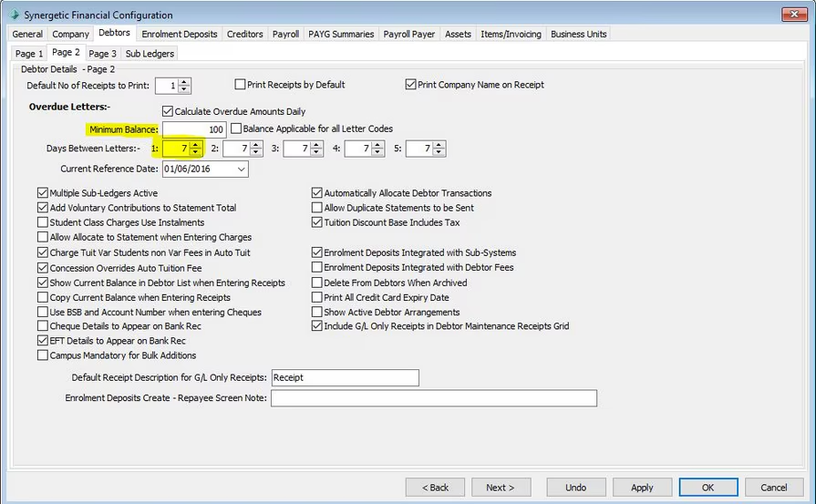
Task: Open the Enrolment Deposits tab
Action: [x=180, y=35]
